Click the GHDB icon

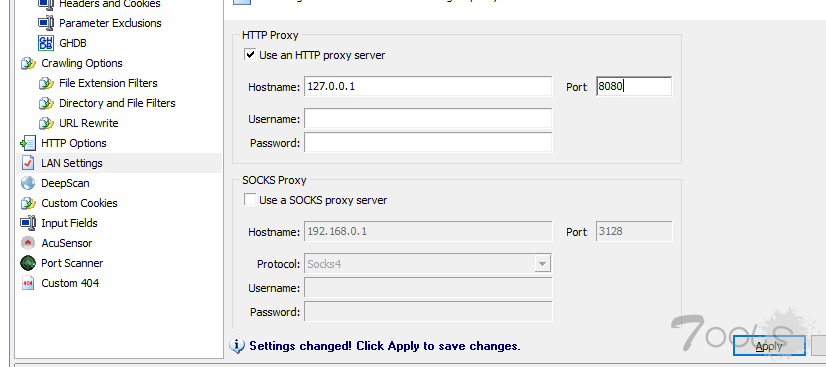click(x=46, y=43)
